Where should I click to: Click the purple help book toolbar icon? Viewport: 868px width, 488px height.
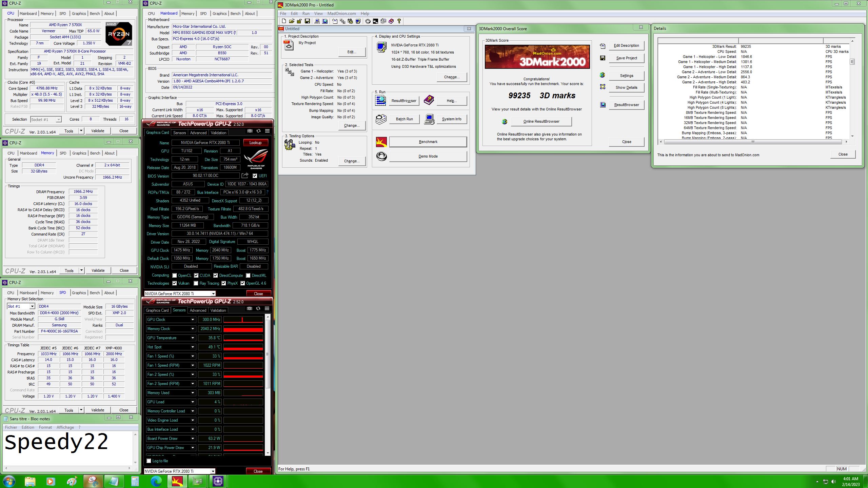point(391,21)
